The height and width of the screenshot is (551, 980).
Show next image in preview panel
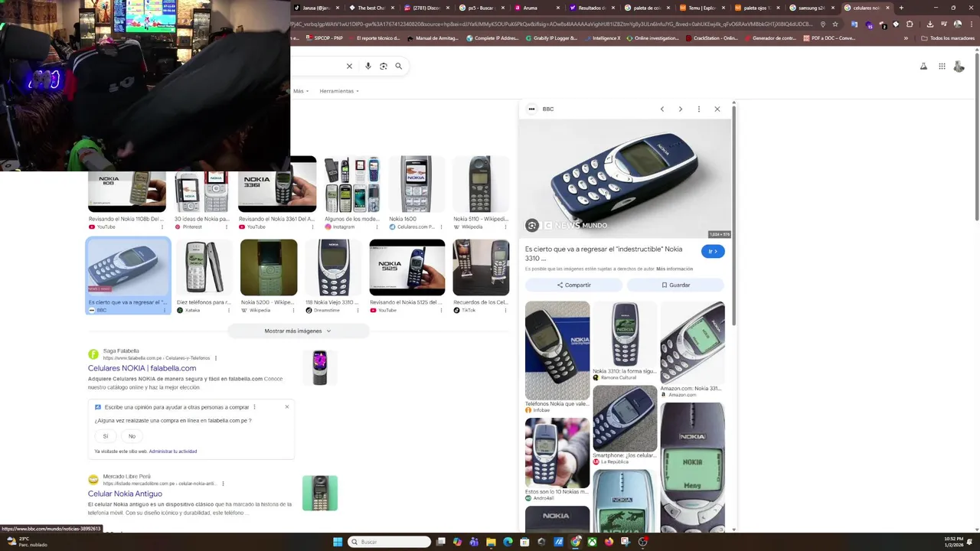[x=680, y=109]
